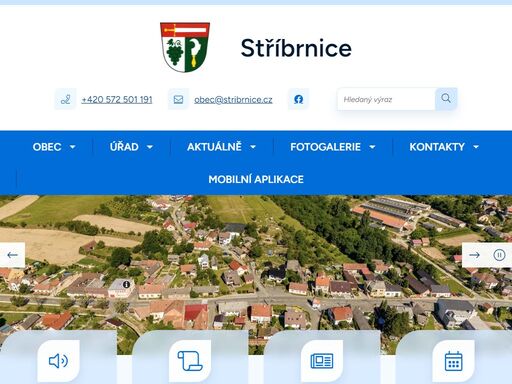Open the OBEC menu item
Image resolution: width=512 pixels, height=384 pixels.
47,147
